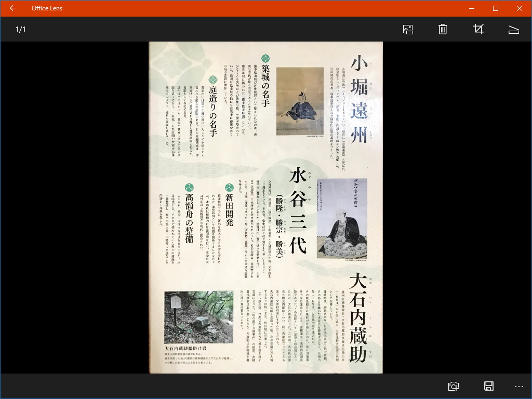Navigate back with the arrow icon
The image size is (532, 399).
pos(12,8)
